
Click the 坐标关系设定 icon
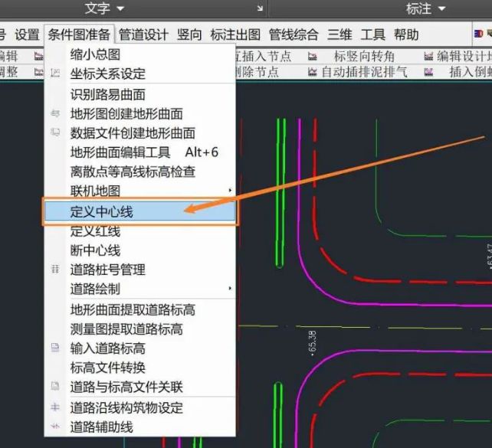(x=55, y=74)
